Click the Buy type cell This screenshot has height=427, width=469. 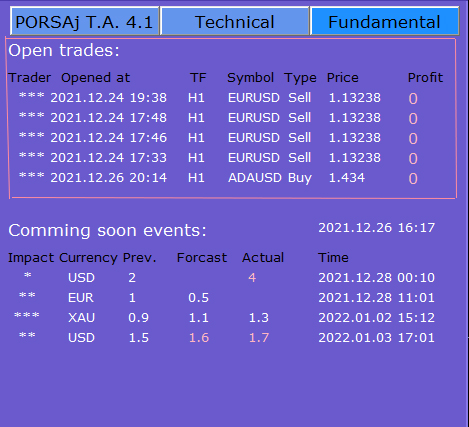point(300,178)
